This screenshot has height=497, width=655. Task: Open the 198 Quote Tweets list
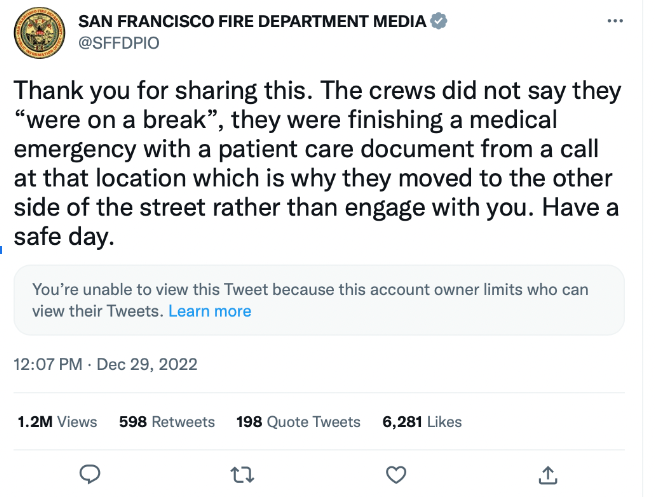click(x=298, y=422)
